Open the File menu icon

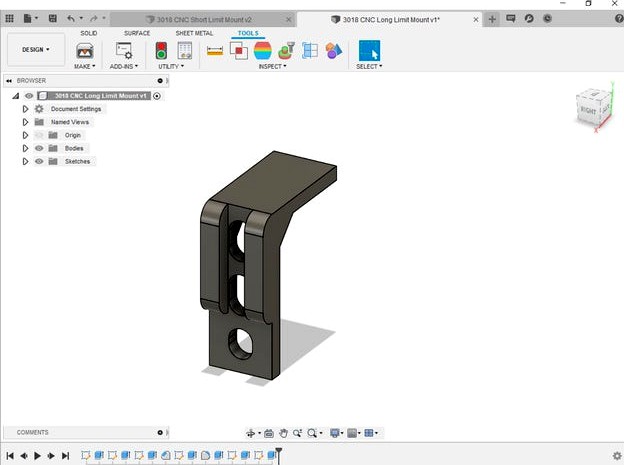[27, 18]
